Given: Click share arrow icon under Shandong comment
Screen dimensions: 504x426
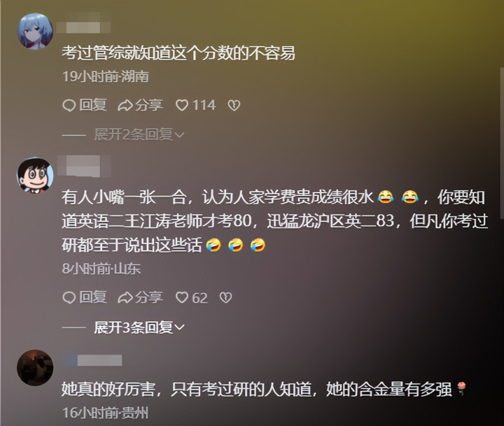Looking at the screenshot, I should (125, 297).
